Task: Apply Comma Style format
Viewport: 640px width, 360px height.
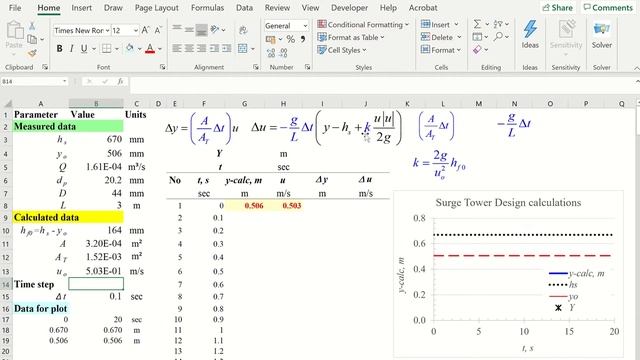Action: tap(303, 40)
